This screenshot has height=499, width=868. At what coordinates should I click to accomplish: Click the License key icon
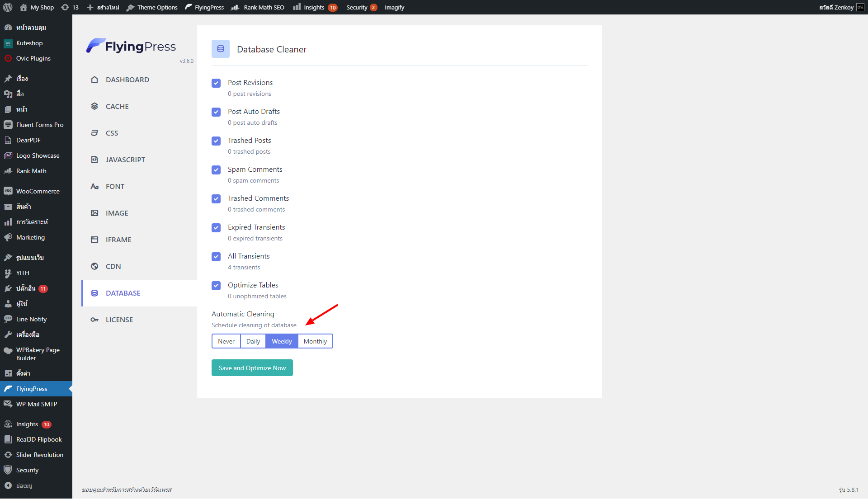[x=94, y=320]
